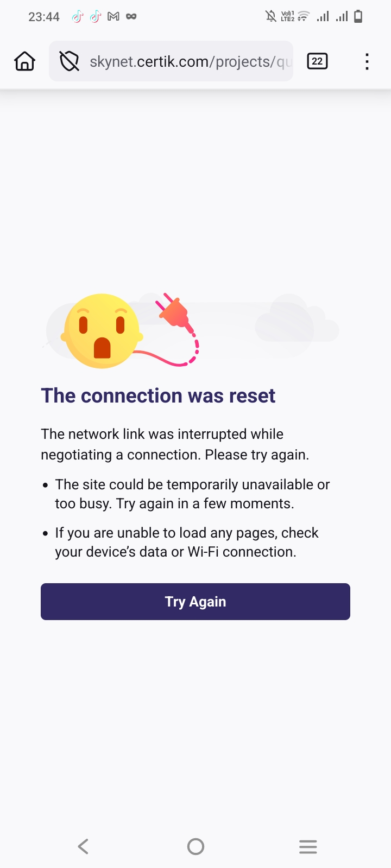Tap the skynet.certik.com address bar
This screenshot has width=391, height=868.
point(171,61)
